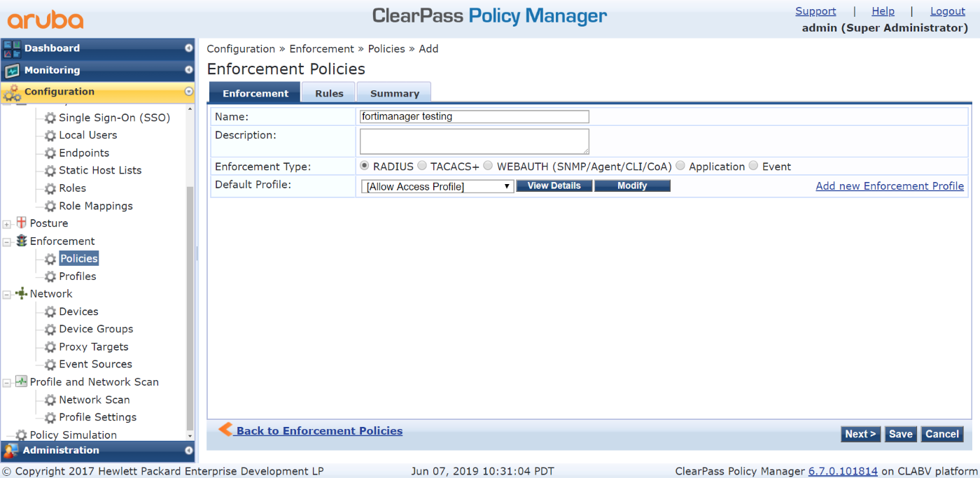Expand the Posture tree node
980x478 pixels.
[7, 224]
